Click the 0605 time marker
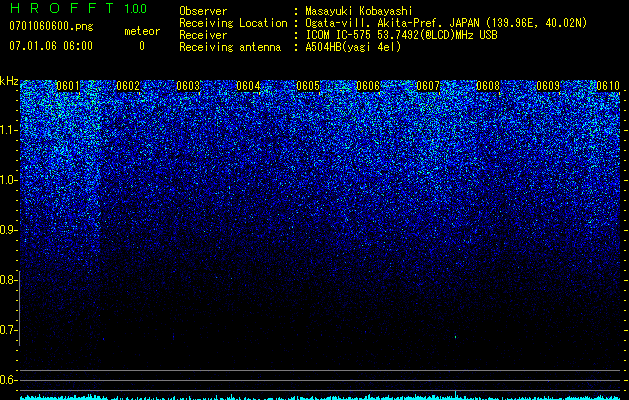 [x=308, y=86]
